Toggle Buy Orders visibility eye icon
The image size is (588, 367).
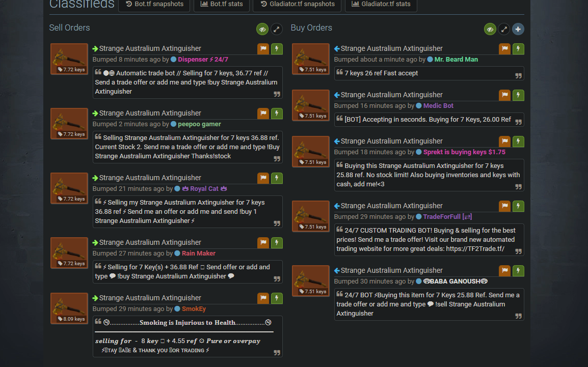pos(490,29)
